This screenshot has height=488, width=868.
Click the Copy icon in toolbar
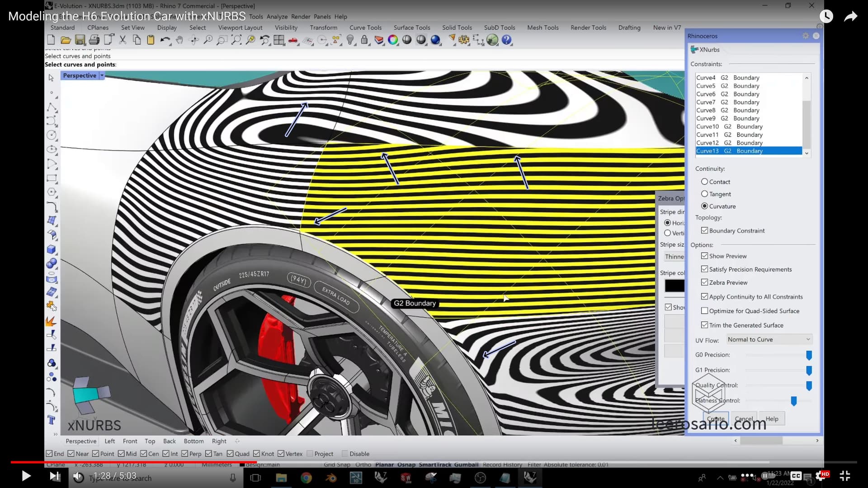[x=137, y=40]
